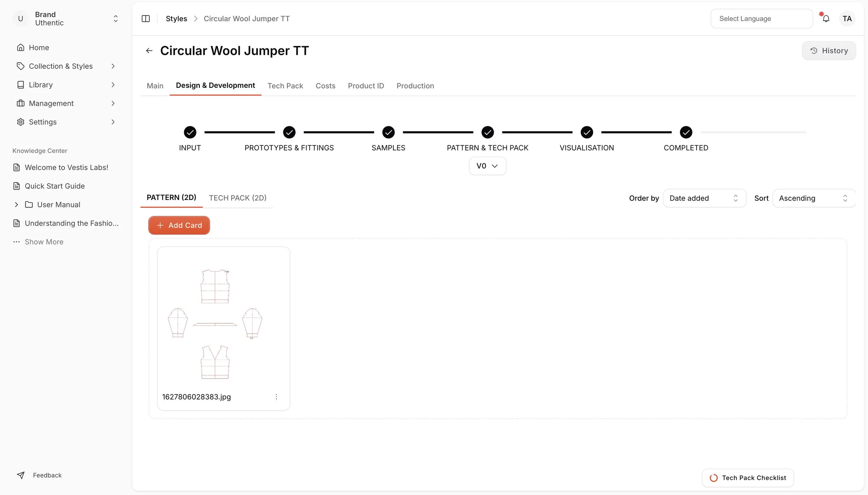Open the History button

tap(829, 51)
